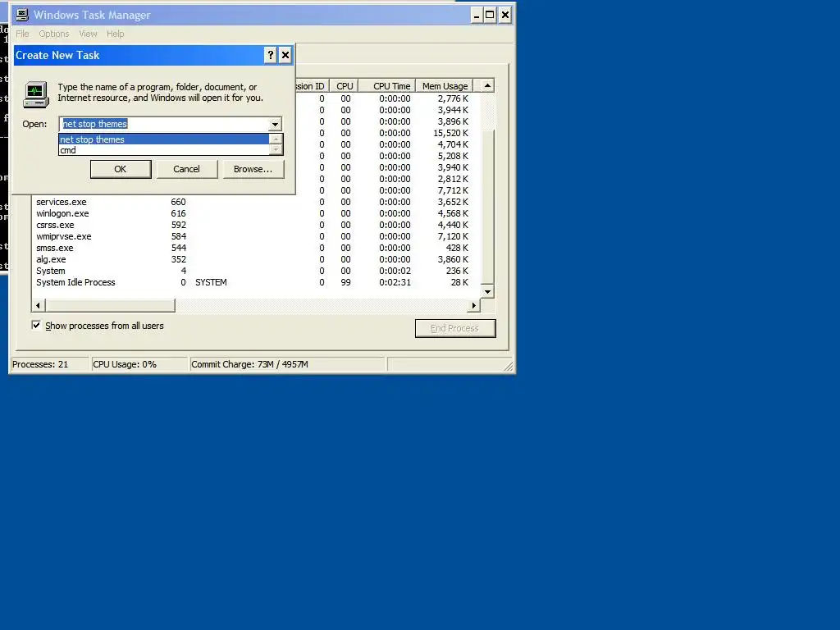Viewport: 840px width, 630px height.
Task: Choose 'cmd' entry in dropdown list
Action: pyautogui.click(x=164, y=150)
